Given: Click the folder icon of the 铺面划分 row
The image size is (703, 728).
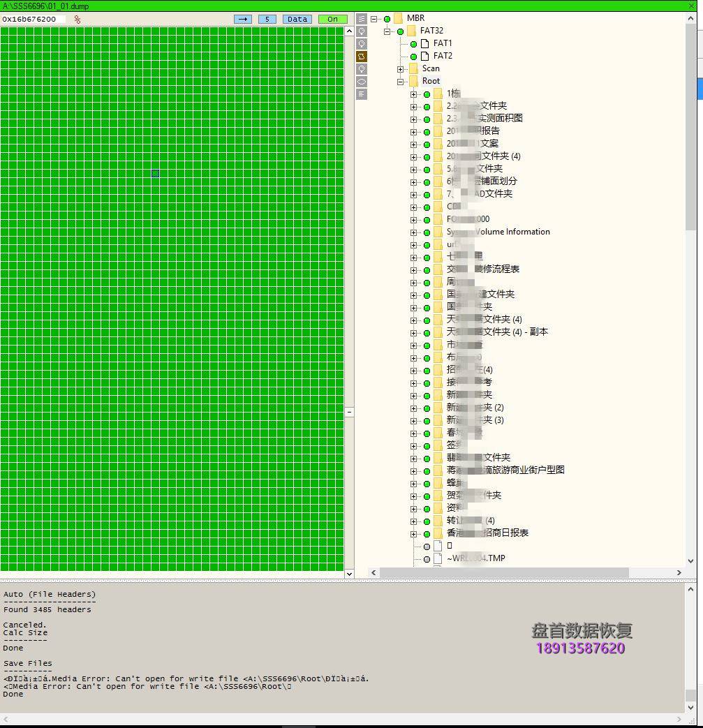Looking at the screenshot, I should point(438,181).
